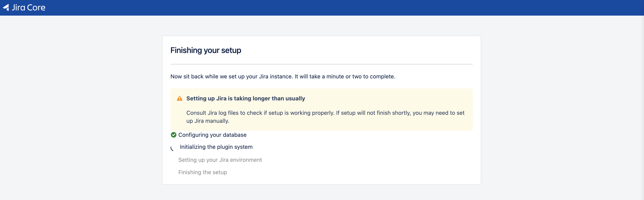The height and width of the screenshot is (200, 644).
Task: Click the orange warning triangle icon
Action: (x=179, y=98)
